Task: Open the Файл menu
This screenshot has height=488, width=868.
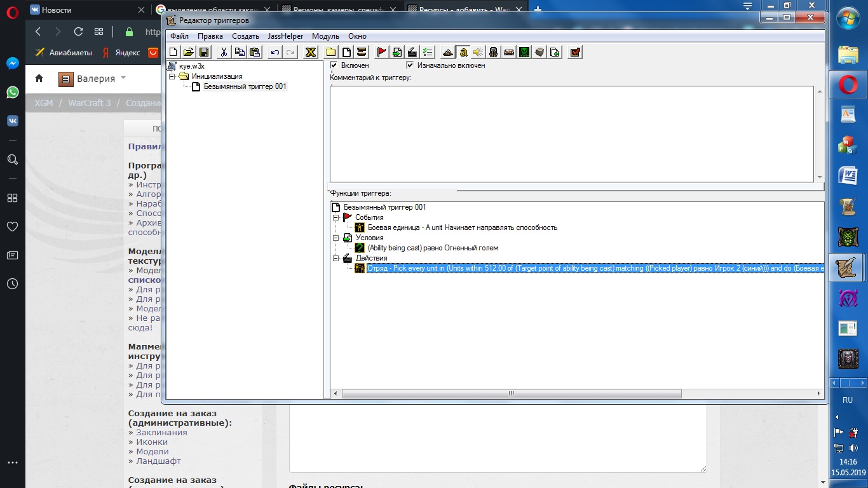Action: [179, 36]
